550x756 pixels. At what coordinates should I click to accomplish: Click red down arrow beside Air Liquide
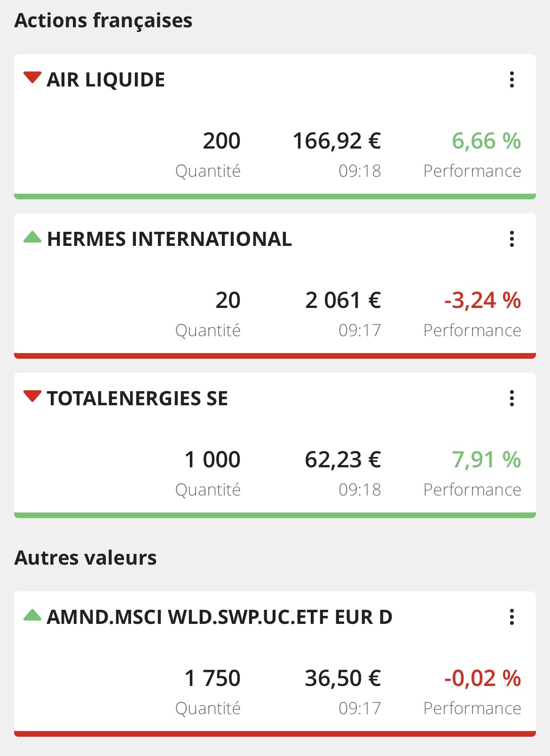coord(32,78)
